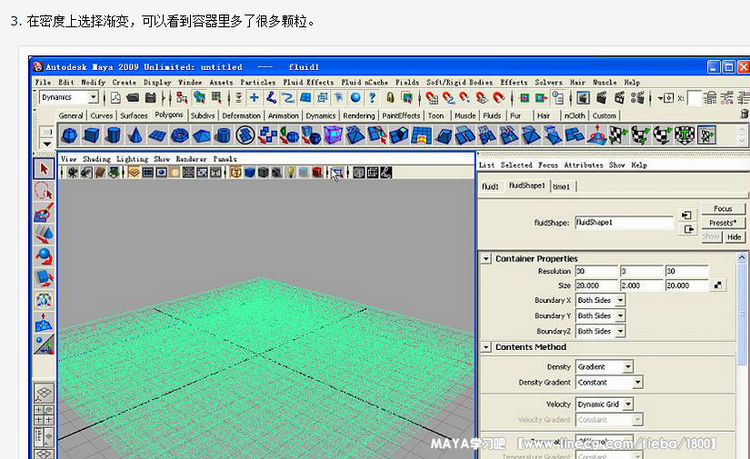Click the new scene icon
Viewport: 750px width, 459px height.
116,98
